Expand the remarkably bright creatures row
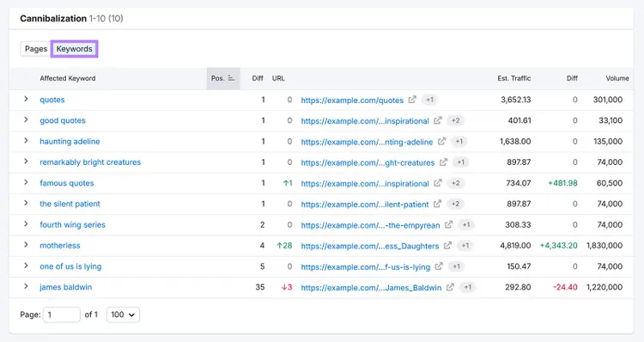Screen dimensions: 644x342 26,162
